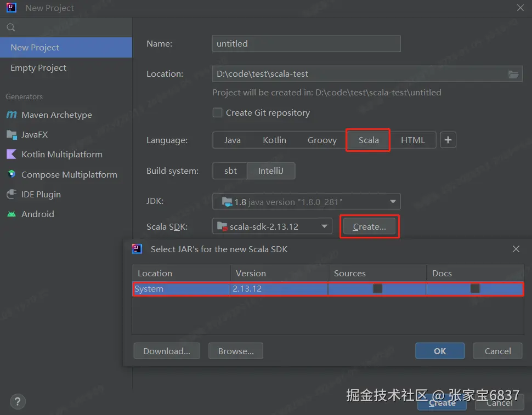Select Android generator
Image resolution: width=532 pixels, height=415 pixels.
[x=66, y=214]
